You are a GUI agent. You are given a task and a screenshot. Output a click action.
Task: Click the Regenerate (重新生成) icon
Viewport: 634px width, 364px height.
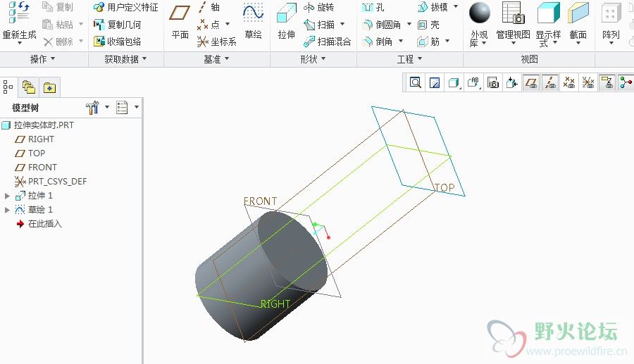[x=19, y=12]
